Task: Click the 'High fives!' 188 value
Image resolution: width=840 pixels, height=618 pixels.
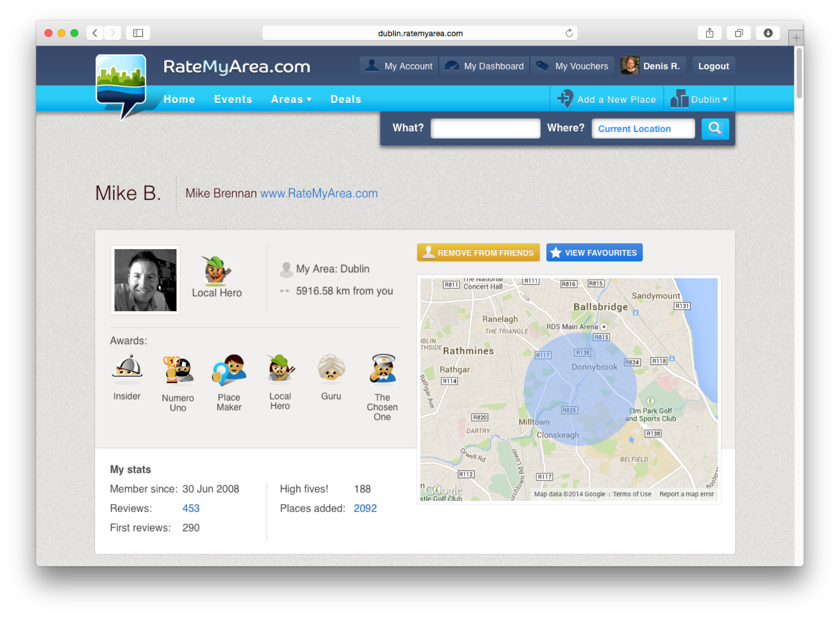Action: pos(362,489)
